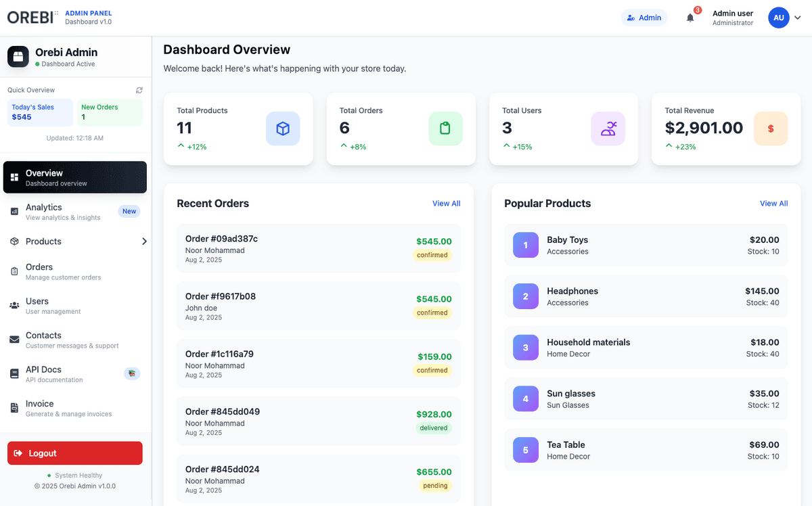812x506 pixels.
Task: Click the $2,901.00 revenue value
Action: (704, 128)
